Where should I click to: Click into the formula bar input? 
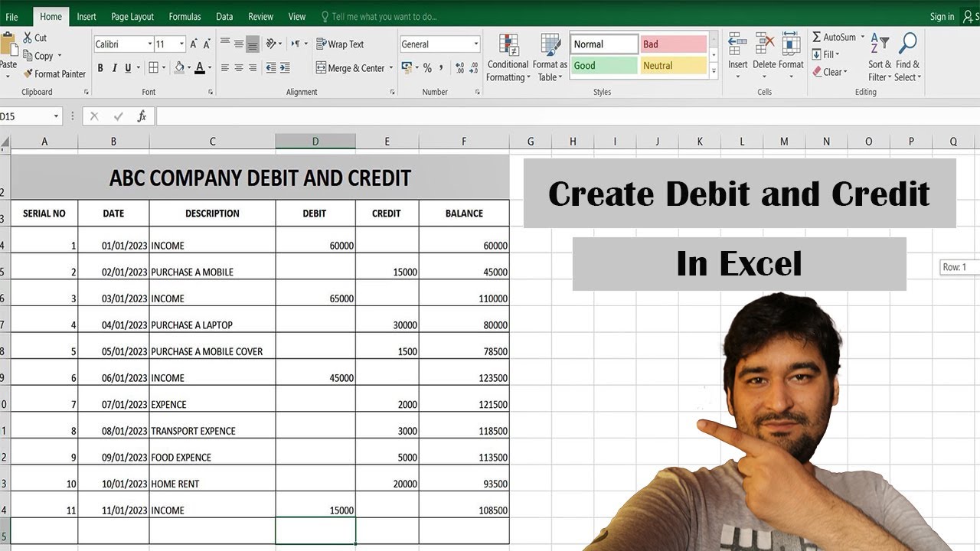(x=567, y=116)
